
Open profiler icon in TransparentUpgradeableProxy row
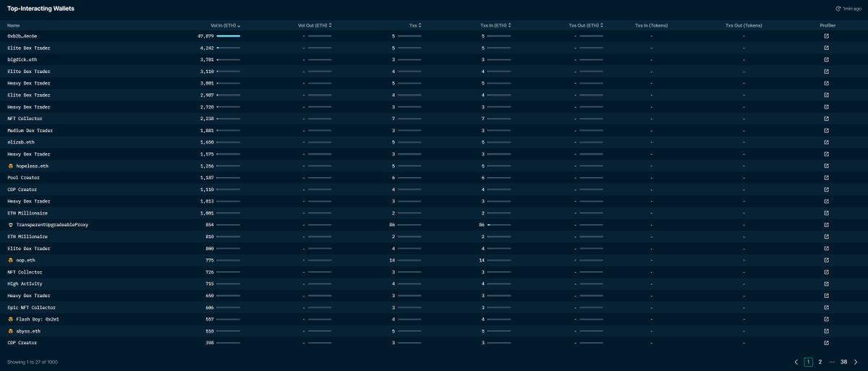[x=827, y=225]
